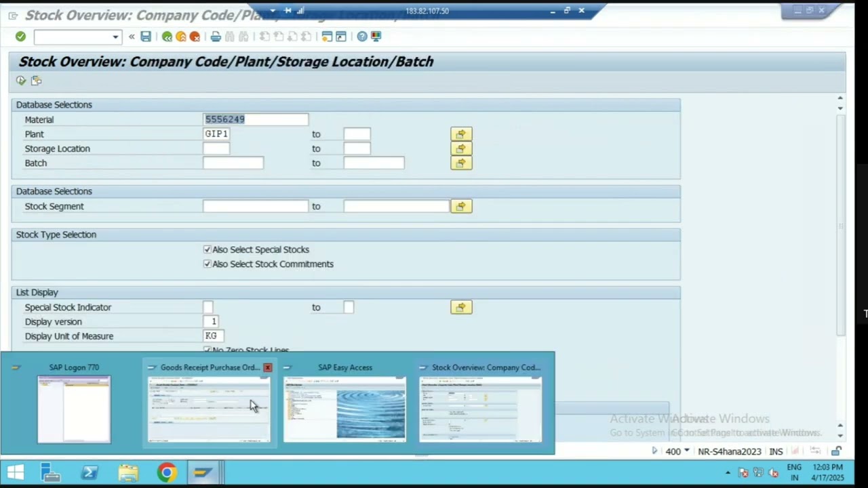The image size is (868, 488).
Task: Click the Batch from input field
Action: pyautogui.click(x=233, y=163)
